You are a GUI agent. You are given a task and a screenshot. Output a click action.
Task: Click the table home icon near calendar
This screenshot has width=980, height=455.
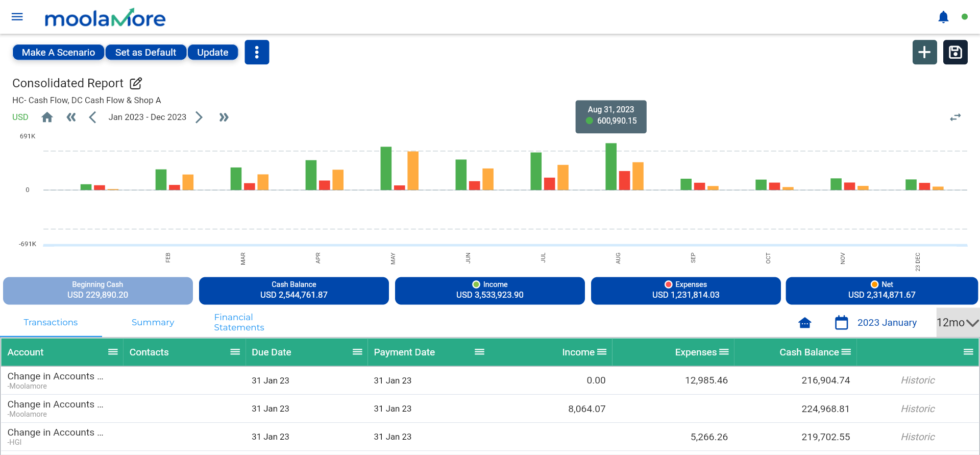(804, 323)
